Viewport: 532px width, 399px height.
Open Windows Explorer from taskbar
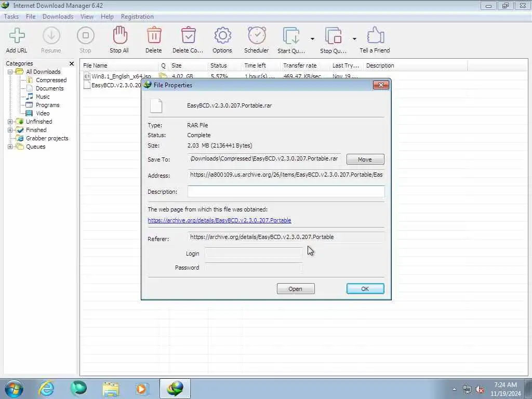point(111,389)
